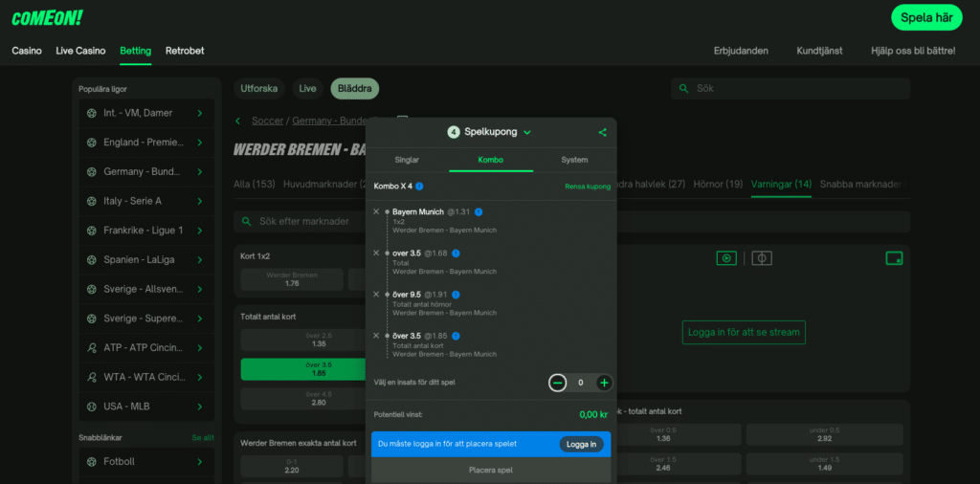This screenshot has height=484, width=980.
Task: Click Placera spel button
Action: coord(491,470)
